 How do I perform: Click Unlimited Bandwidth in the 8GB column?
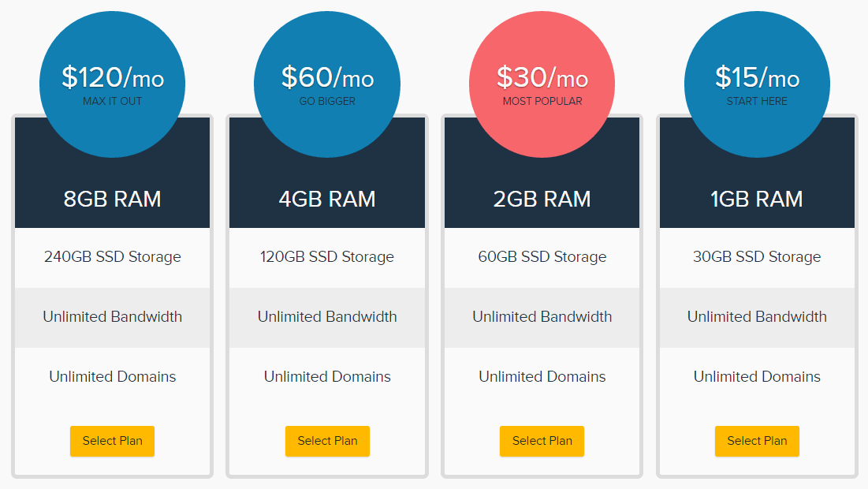(x=112, y=316)
